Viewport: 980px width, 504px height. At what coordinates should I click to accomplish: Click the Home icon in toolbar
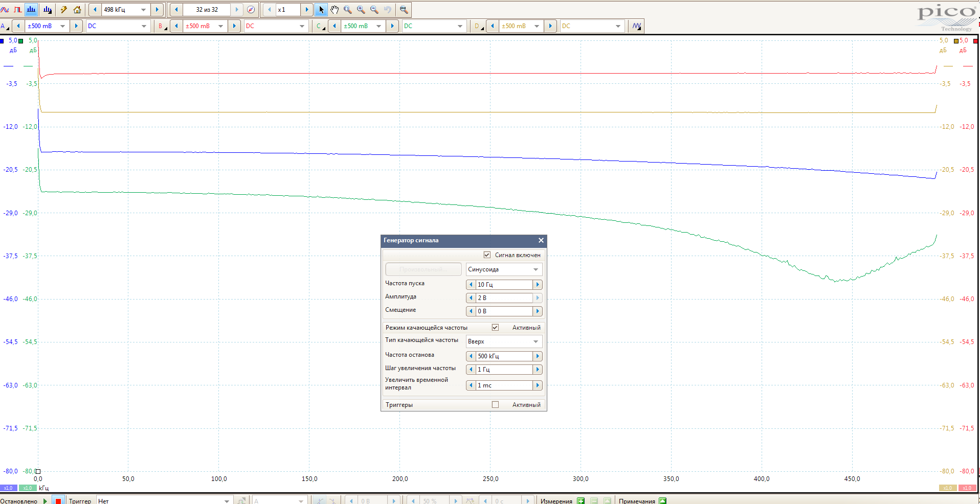click(x=77, y=10)
